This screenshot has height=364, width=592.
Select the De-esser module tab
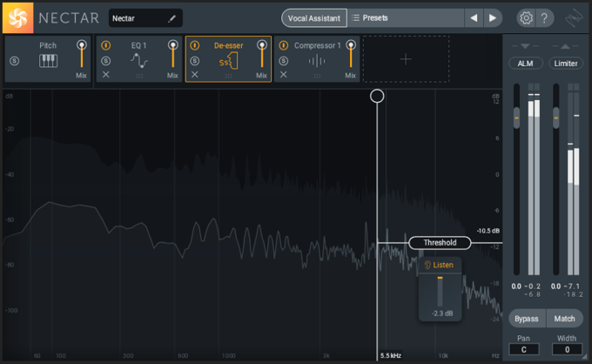click(x=228, y=59)
